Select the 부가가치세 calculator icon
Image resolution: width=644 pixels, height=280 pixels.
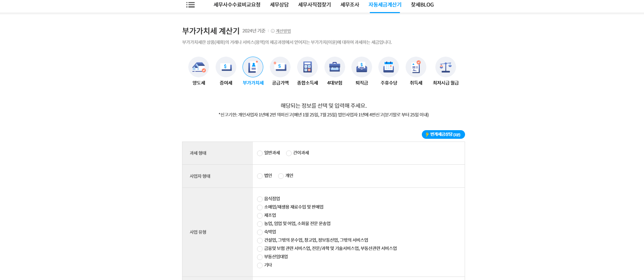[253, 67]
